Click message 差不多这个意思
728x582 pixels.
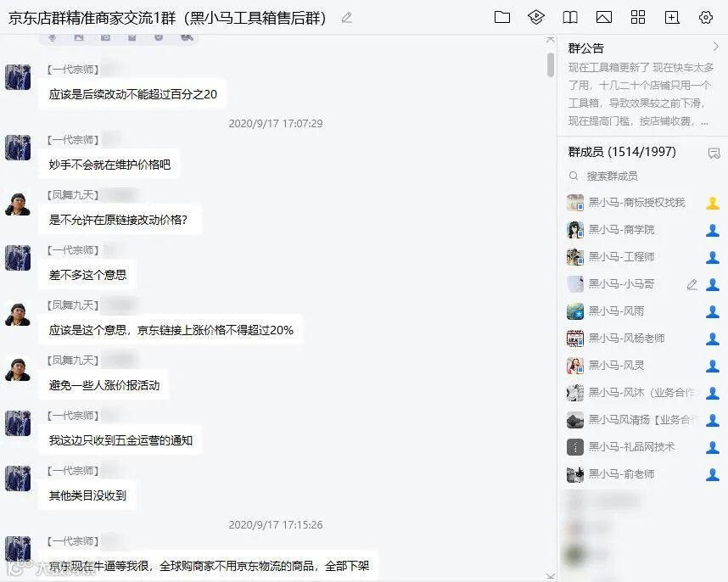87,275
